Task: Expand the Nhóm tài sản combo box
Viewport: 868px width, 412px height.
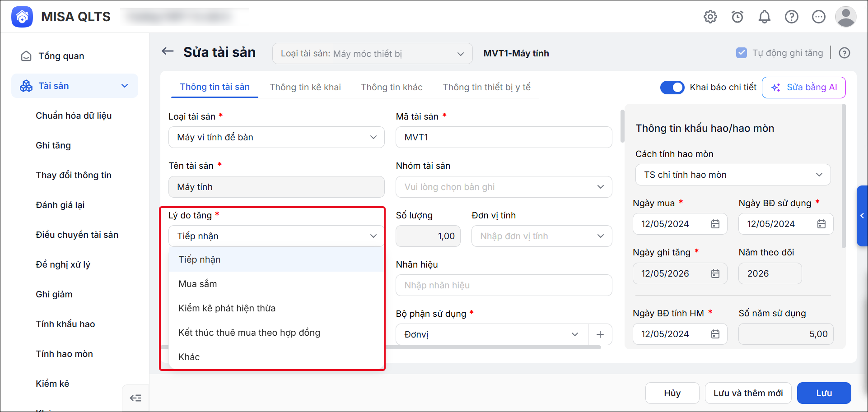Action: pos(504,187)
